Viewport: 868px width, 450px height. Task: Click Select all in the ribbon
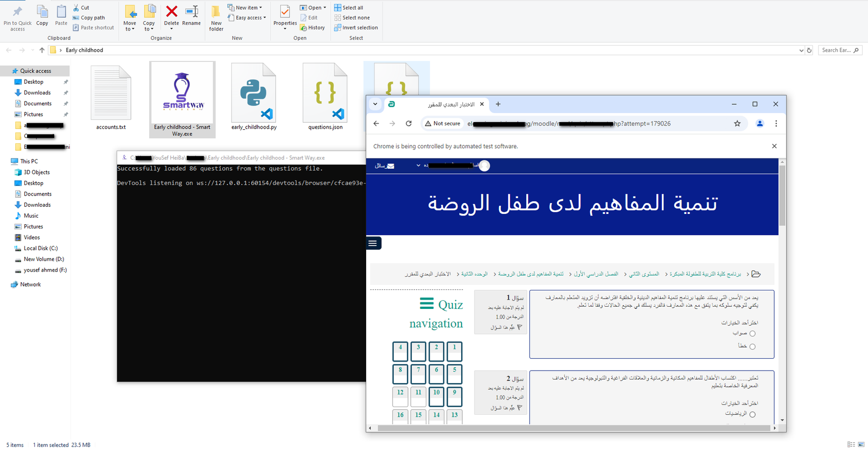click(349, 8)
